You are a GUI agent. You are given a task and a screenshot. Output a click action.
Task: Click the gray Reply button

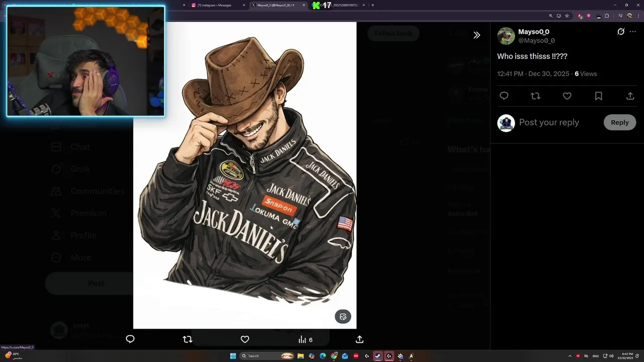[x=620, y=123]
